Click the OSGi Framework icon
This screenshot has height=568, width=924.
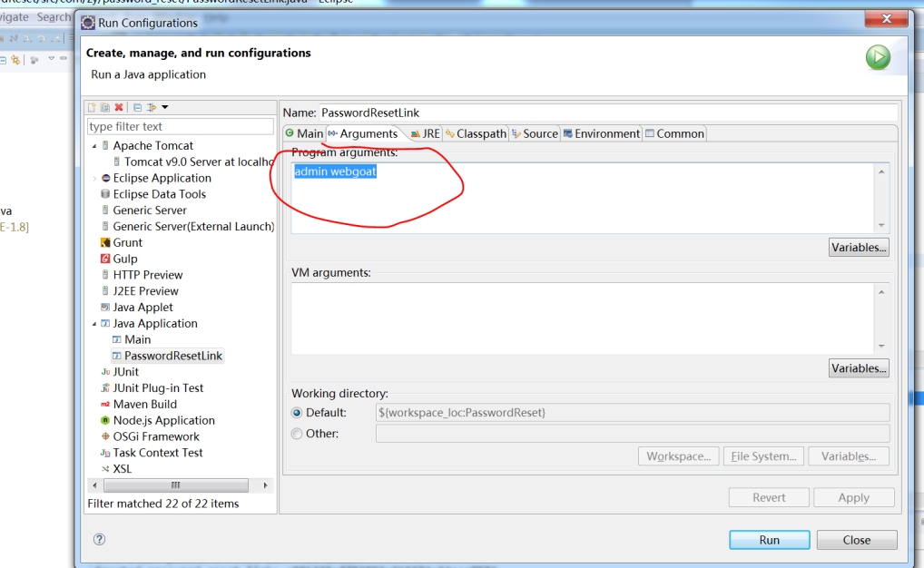(105, 436)
